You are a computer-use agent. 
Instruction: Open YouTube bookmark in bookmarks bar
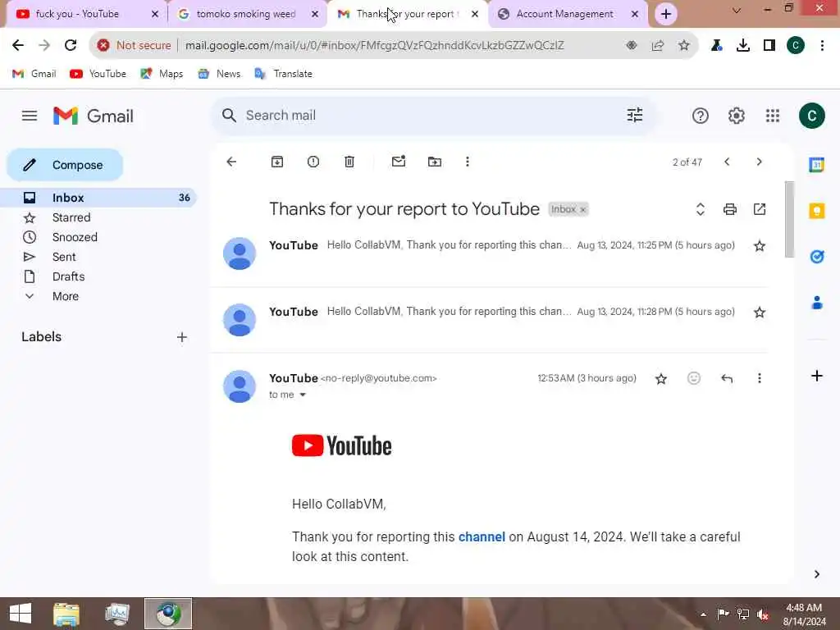pyautogui.click(x=98, y=74)
